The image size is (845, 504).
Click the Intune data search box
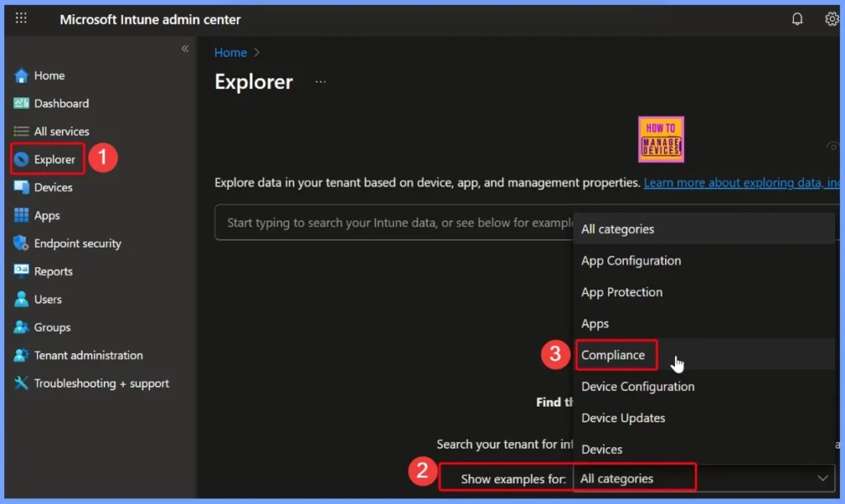pyautogui.click(x=394, y=223)
